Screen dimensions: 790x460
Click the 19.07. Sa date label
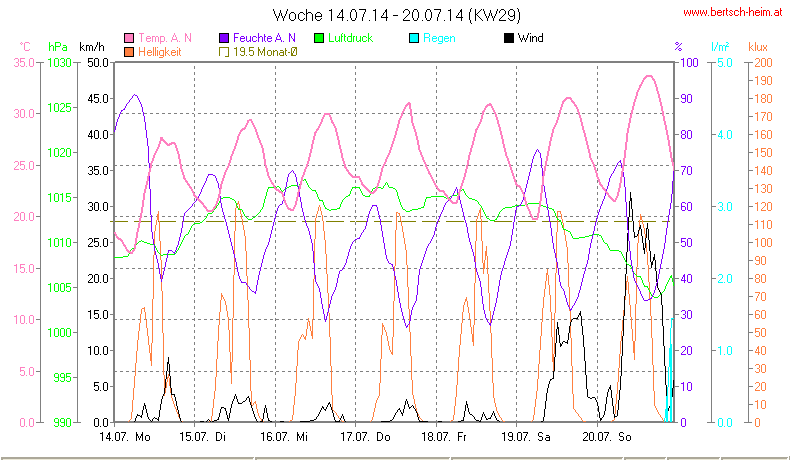point(525,437)
